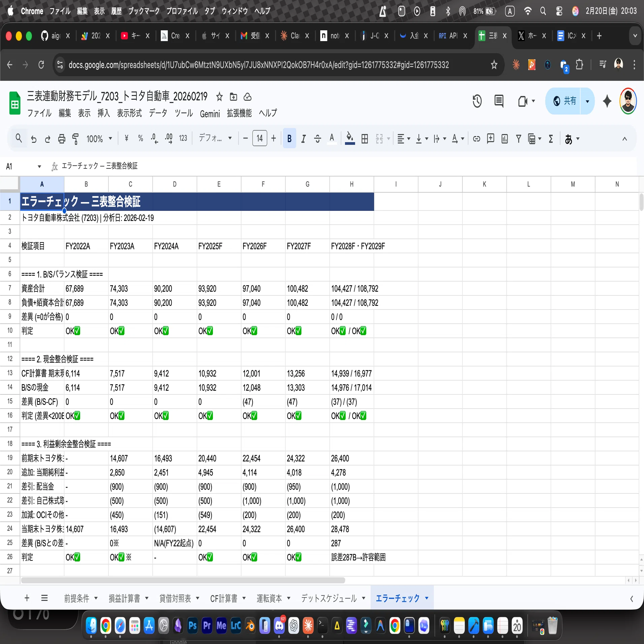Open the zoom 100% dropdown
Screen dimensions: 644x644
coord(99,139)
